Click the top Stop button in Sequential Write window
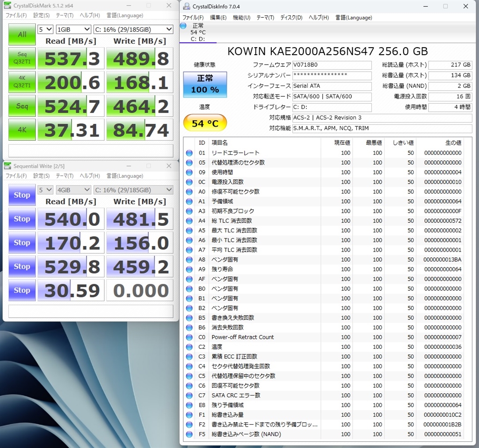 (22, 195)
